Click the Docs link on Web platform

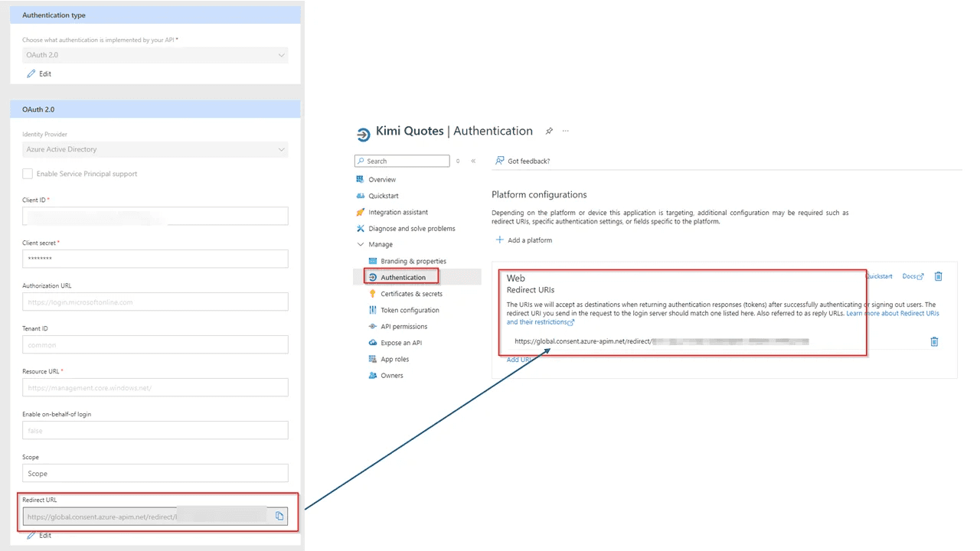click(913, 276)
